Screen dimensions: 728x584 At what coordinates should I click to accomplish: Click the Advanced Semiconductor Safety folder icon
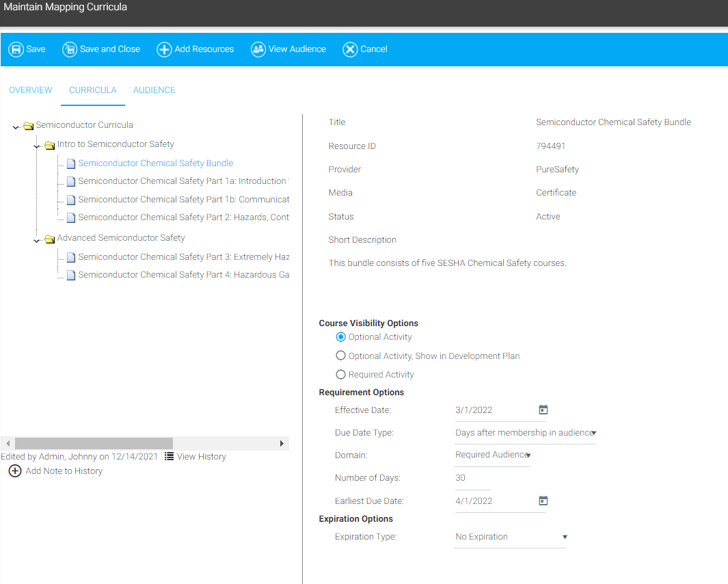pyautogui.click(x=50, y=239)
